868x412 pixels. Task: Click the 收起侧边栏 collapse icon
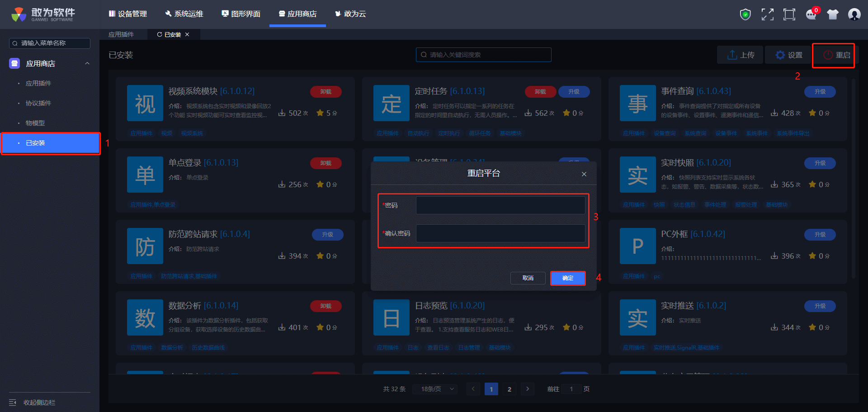pyautogui.click(x=13, y=403)
